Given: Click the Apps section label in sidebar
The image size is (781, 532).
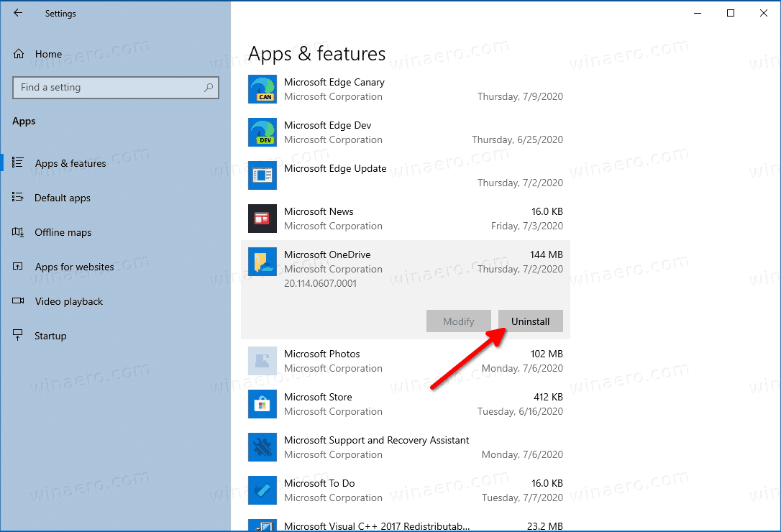Looking at the screenshot, I should [x=24, y=121].
